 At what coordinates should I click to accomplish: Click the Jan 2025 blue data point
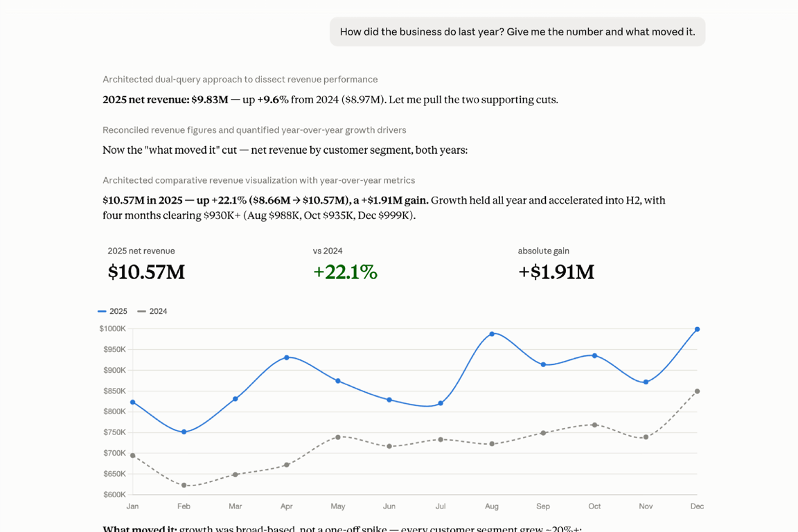pos(133,402)
